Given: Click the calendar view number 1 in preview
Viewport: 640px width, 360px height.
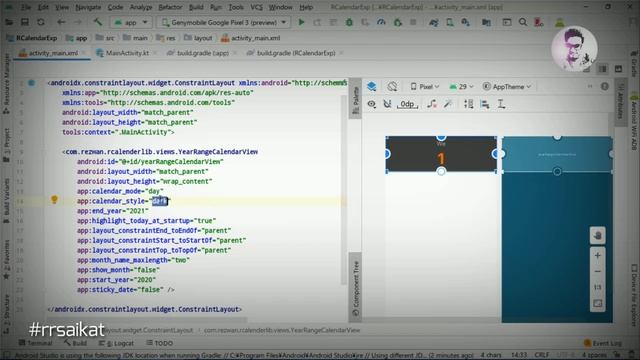Looking at the screenshot, I should pos(441,158).
